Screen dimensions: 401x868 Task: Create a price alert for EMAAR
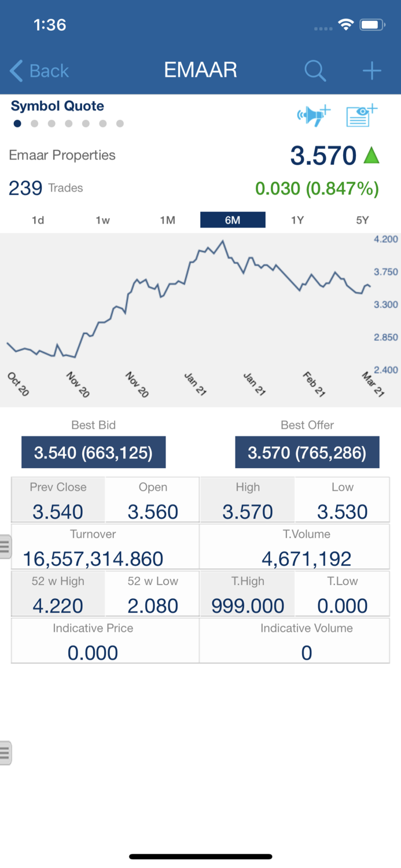(x=313, y=115)
